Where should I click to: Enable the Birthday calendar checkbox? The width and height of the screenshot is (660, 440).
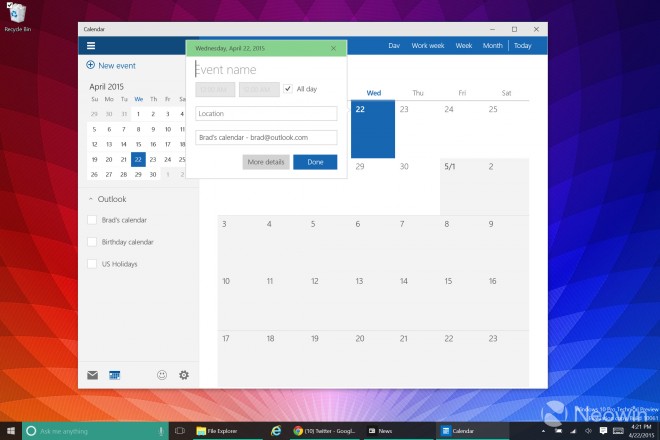[92, 242]
